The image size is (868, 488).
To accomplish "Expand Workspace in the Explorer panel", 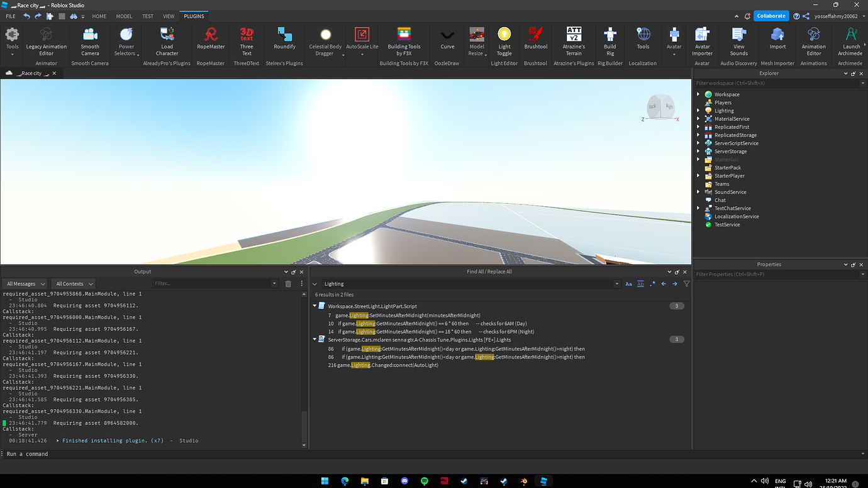I will tap(698, 94).
